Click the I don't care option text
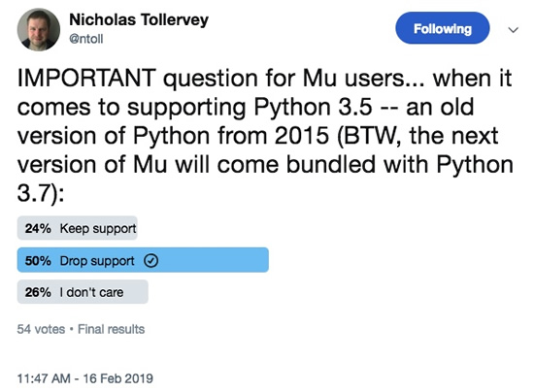Screen dimensions: 534x392 91,292
